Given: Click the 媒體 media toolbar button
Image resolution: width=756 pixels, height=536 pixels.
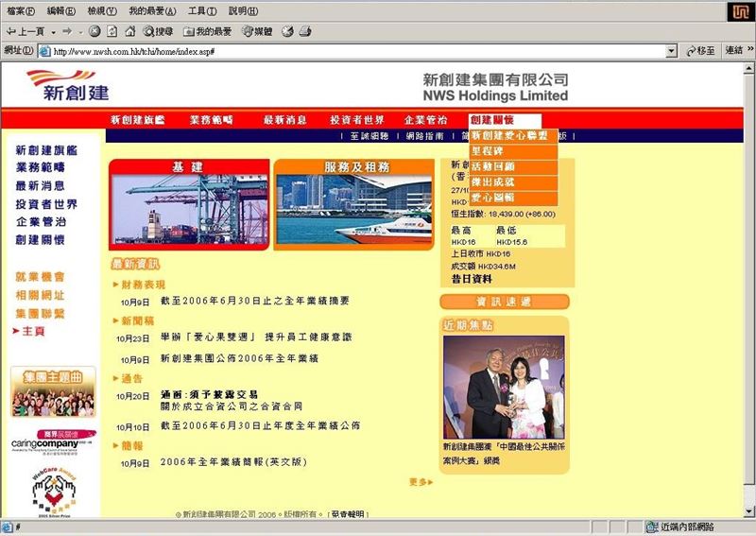Looking at the screenshot, I should [257, 31].
